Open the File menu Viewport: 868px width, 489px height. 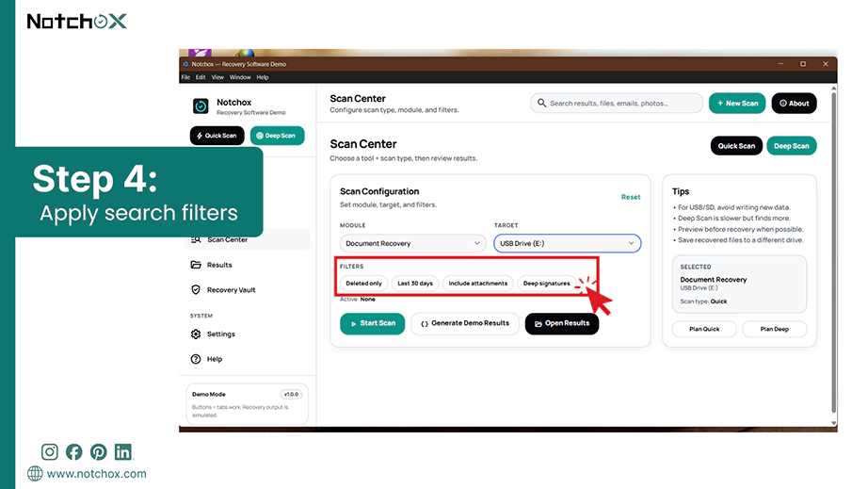185,77
